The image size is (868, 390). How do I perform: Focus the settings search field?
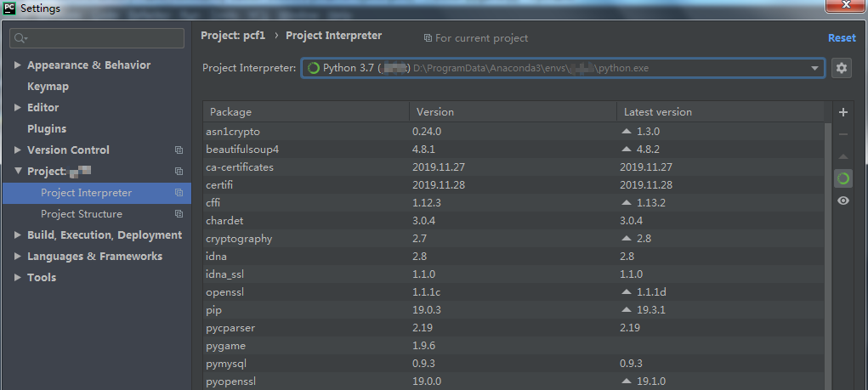tap(98, 38)
